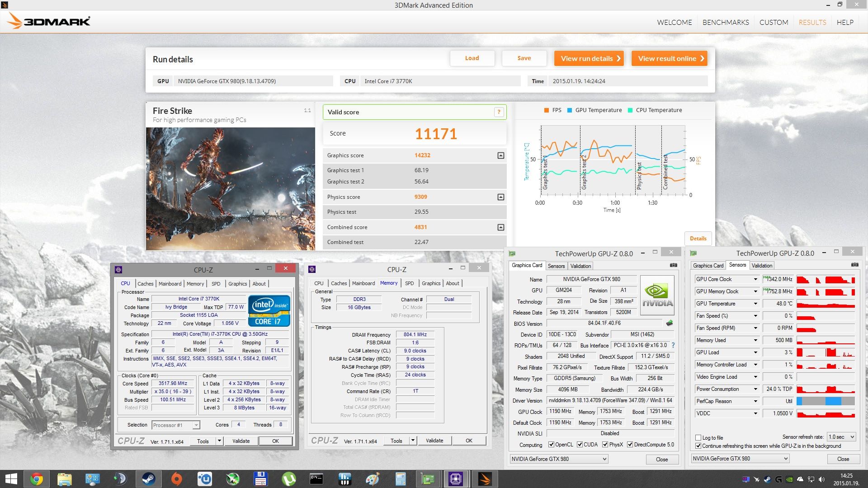Image resolution: width=868 pixels, height=488 pixels.
Task: Open GPU Core Clock sensor dropdown
Action: pos(755,279)
